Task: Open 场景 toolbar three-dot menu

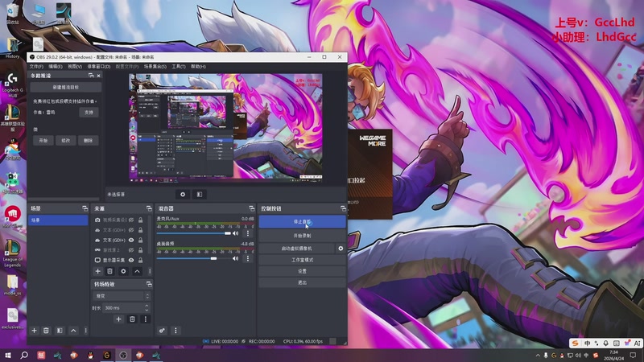Action: point(85,331)
